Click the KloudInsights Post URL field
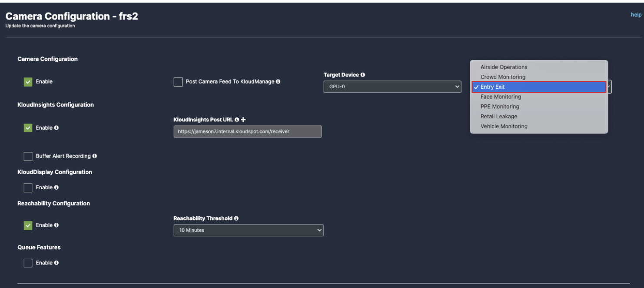This screenshot has width=644, height=288. click(x=248, y=132)
